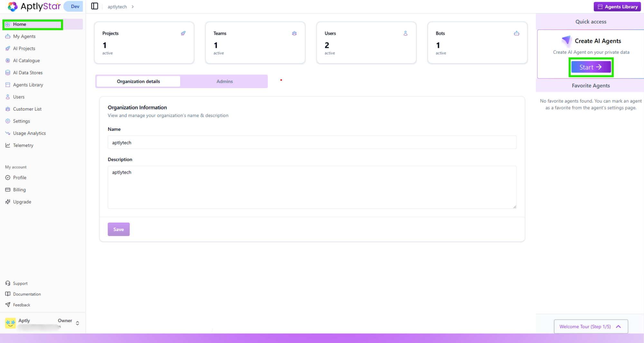Image resolution: width=644 pixels, height=343 pixels.
Task: Click the Upgrade sparkle icon
Action: pyautogui.click(x=8, y=202)
